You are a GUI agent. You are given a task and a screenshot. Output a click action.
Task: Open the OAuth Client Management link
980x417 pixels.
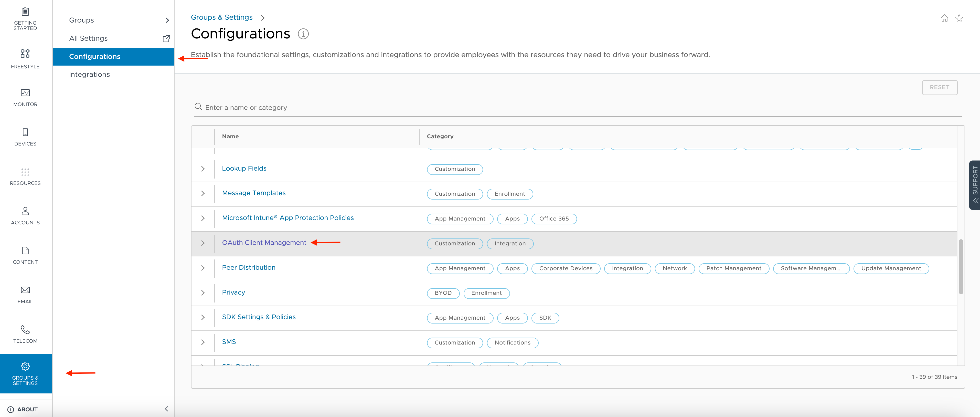point(264,242)
